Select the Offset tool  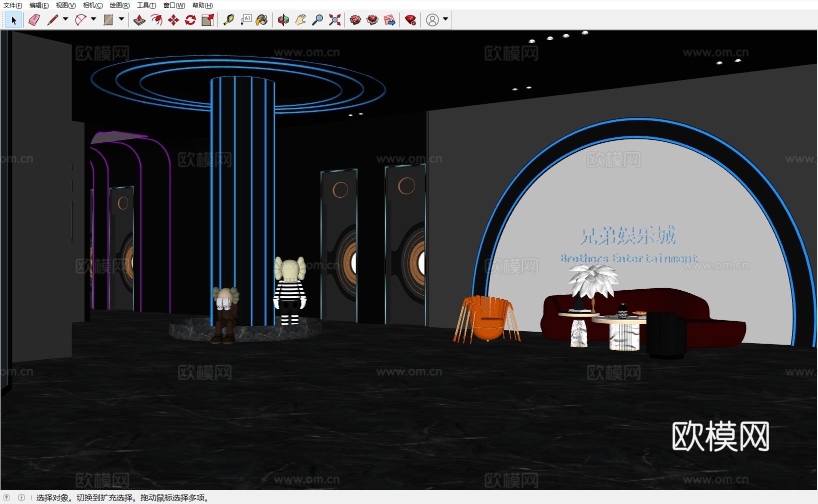pyautogui.click(x=156, y=20)
